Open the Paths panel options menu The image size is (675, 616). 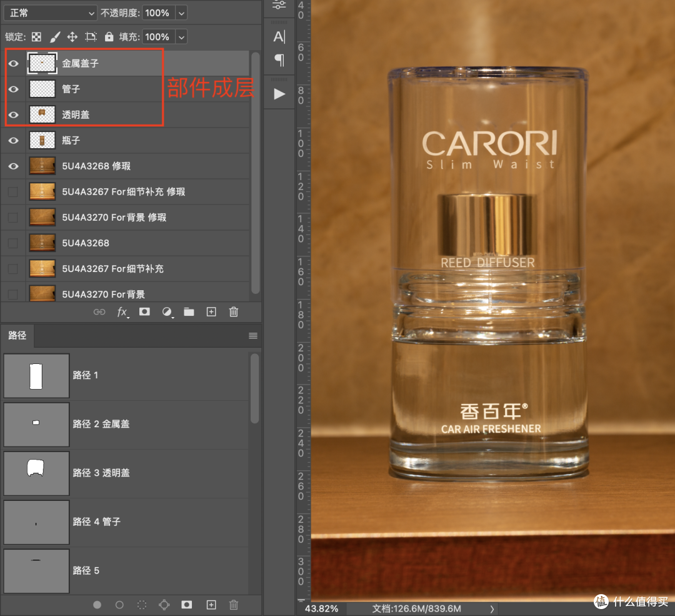[253, 336]
